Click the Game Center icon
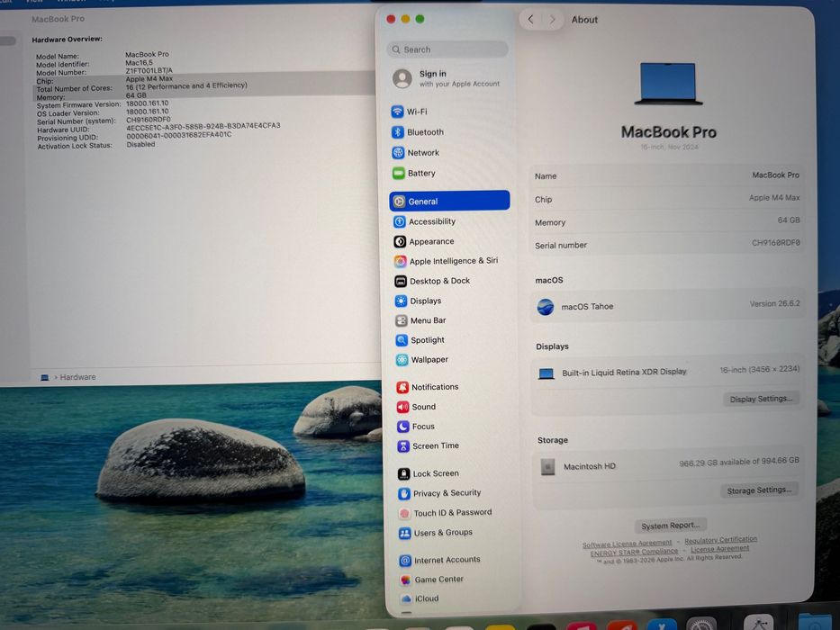This screenshot has width=840, height=630. (x=405, y=580)
